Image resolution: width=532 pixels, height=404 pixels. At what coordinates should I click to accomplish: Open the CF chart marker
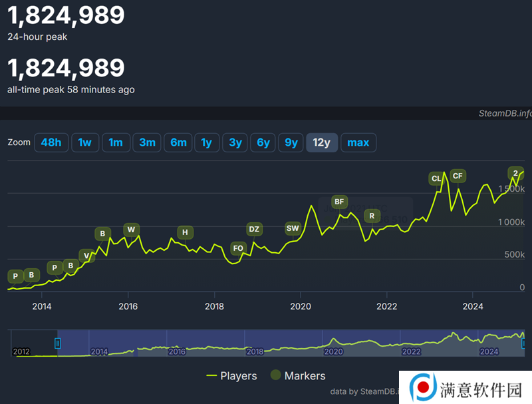(458, 176)
